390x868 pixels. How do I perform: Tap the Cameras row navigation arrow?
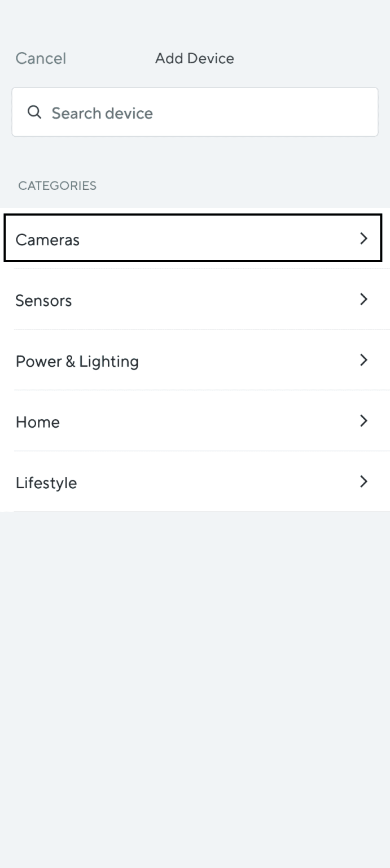coord(364,238)
